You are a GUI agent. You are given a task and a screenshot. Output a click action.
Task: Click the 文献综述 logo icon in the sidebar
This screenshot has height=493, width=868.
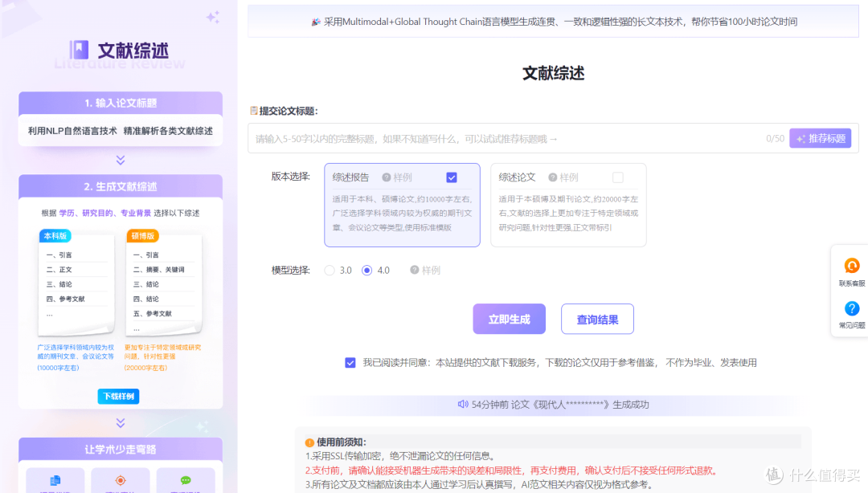79,50
